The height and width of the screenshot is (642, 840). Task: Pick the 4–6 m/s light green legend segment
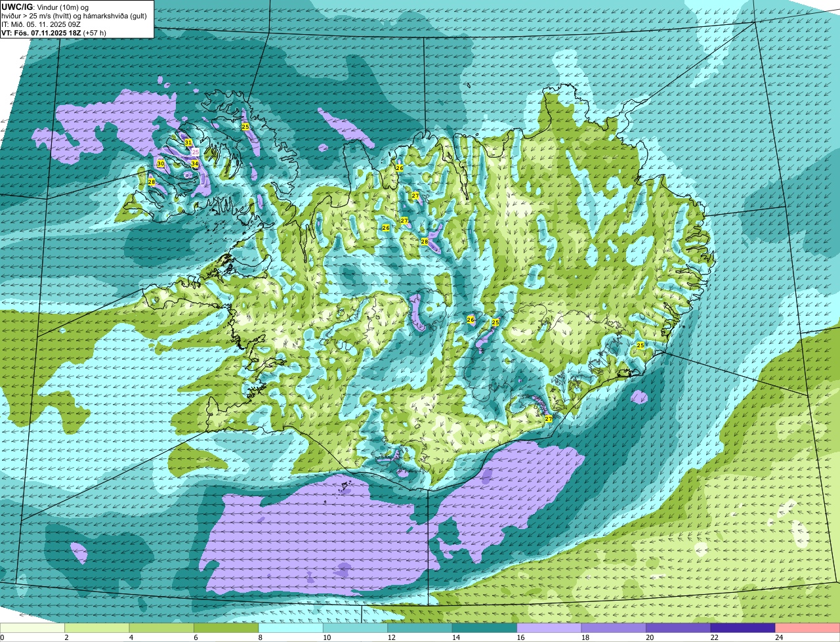coord(162,628)
